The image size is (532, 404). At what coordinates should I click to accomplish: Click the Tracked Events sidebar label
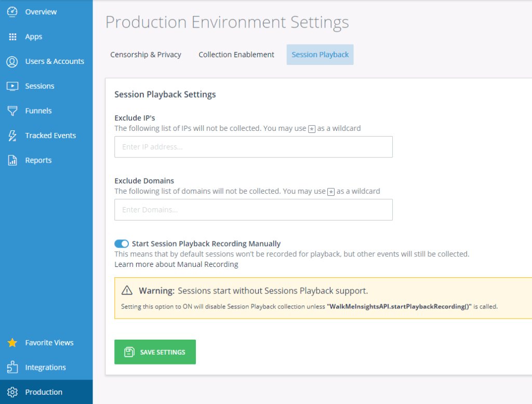[50, 136]
